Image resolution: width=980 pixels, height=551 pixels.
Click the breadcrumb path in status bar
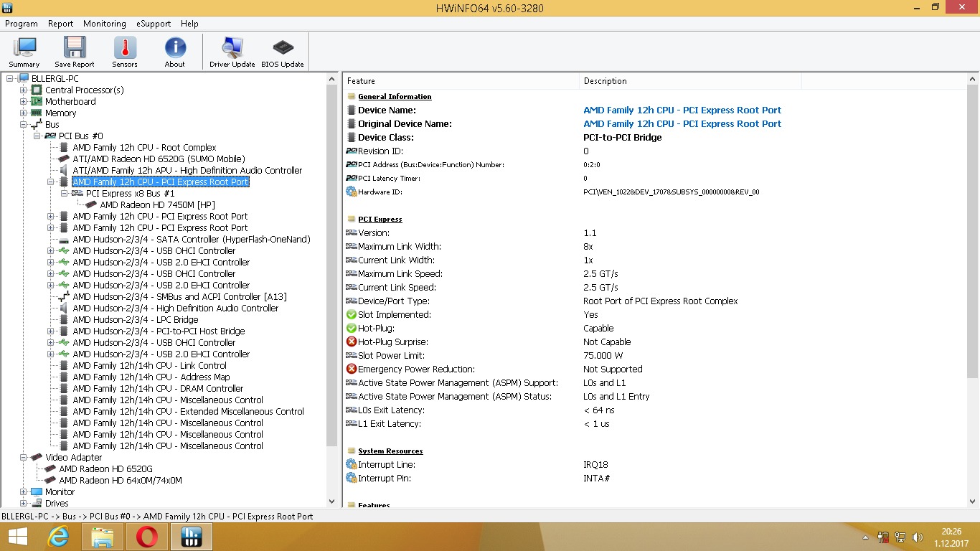point(157,516)
